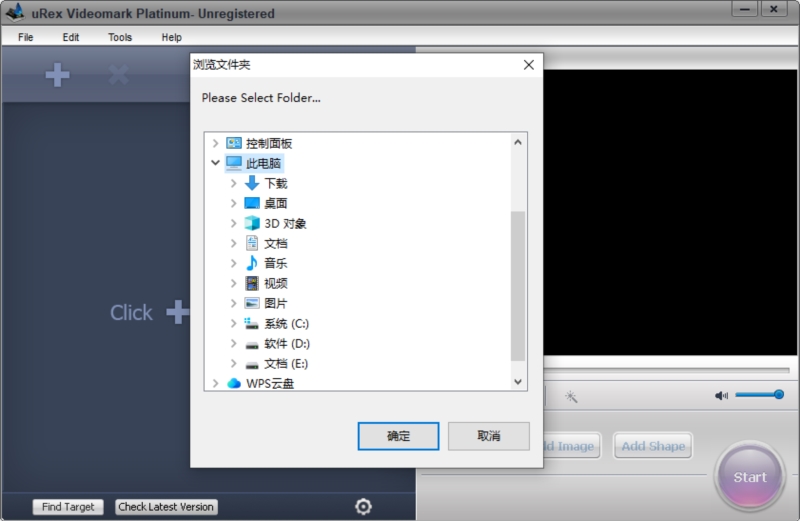Image resolution: width=800 pixels, height=521 pixels.
Task: Expand the 文档 folder node under 此电脑
Action: [x=234, y=243]
